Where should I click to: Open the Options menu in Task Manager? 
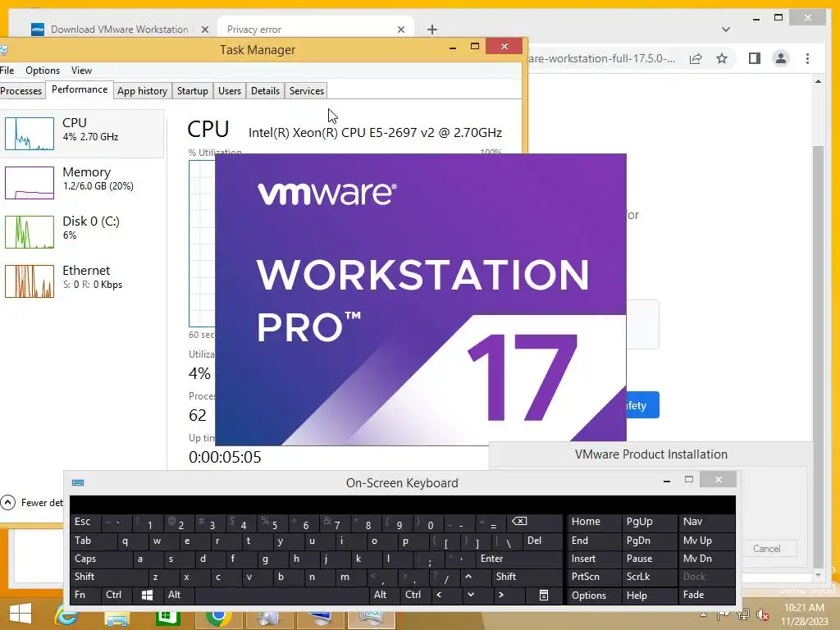43,71
